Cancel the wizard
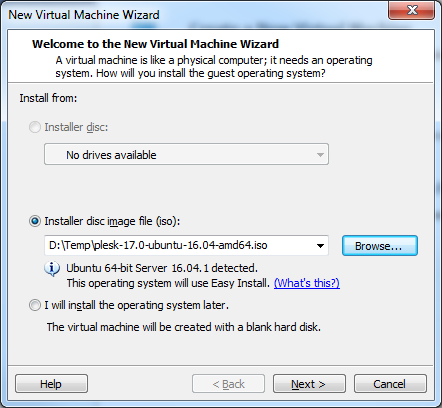442x408 pixels. pyautogui.click(x=390, y=384)
